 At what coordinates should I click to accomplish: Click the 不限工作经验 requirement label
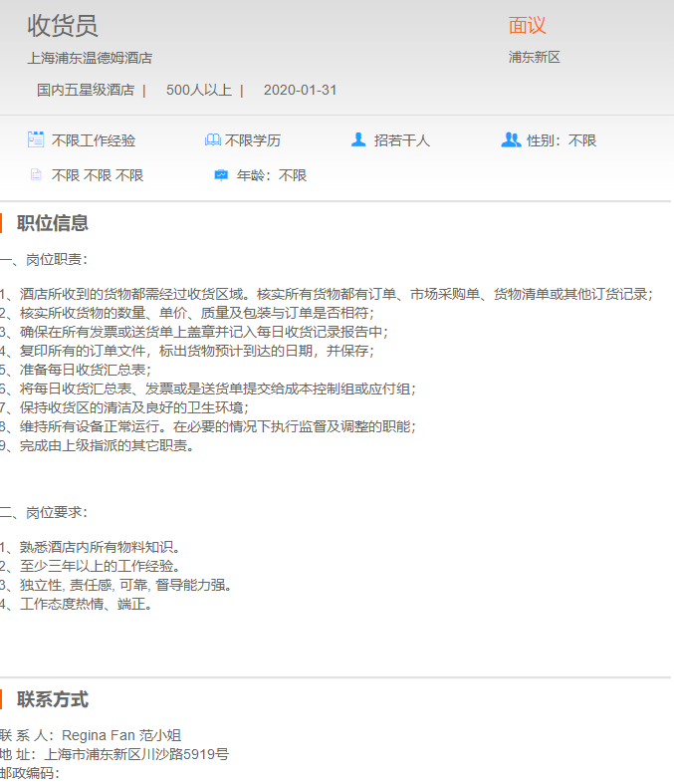click(94, 141)
